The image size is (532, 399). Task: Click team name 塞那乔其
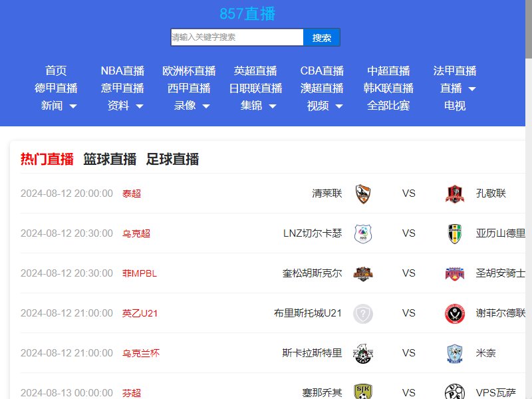(x=322, y=393)
